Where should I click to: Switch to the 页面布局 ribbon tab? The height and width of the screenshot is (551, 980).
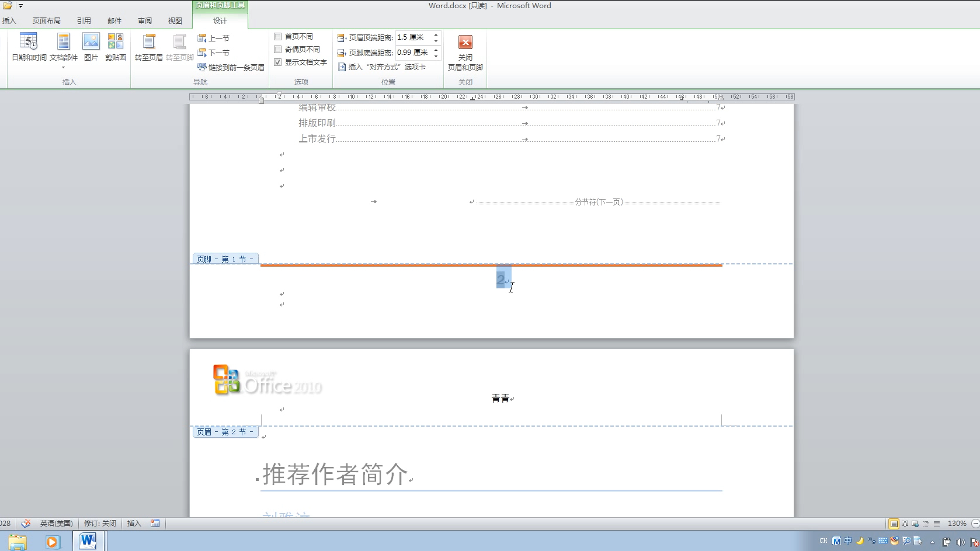point(47,20)
